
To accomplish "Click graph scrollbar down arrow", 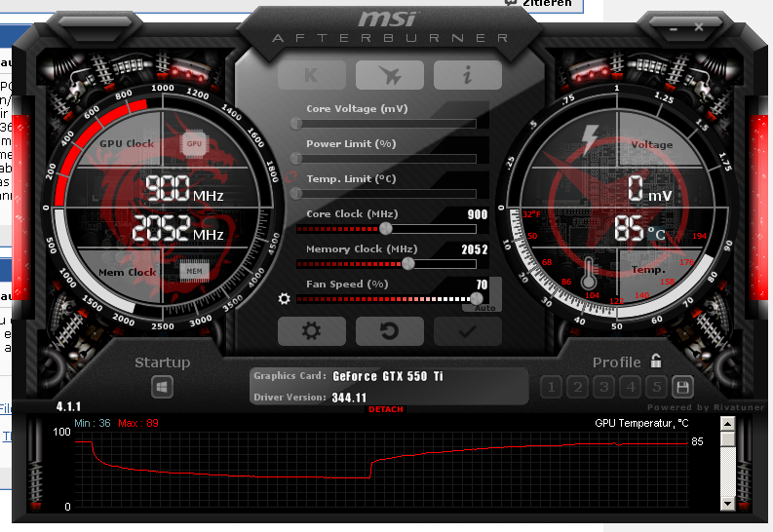I will click(727, 503).
